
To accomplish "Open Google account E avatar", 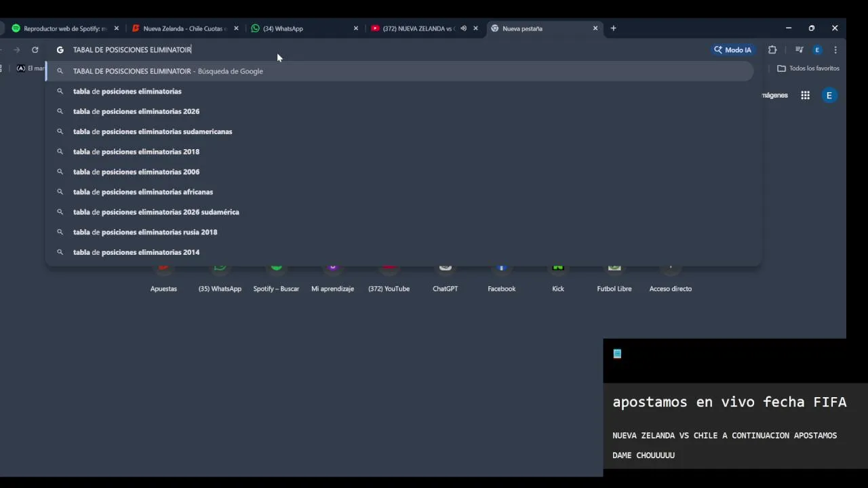I will tap(829, 96).
